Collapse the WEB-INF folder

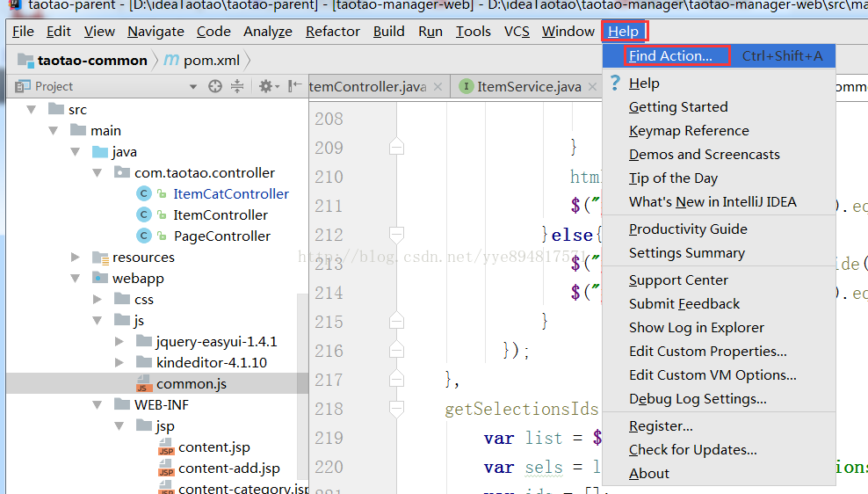pos(98,405)
